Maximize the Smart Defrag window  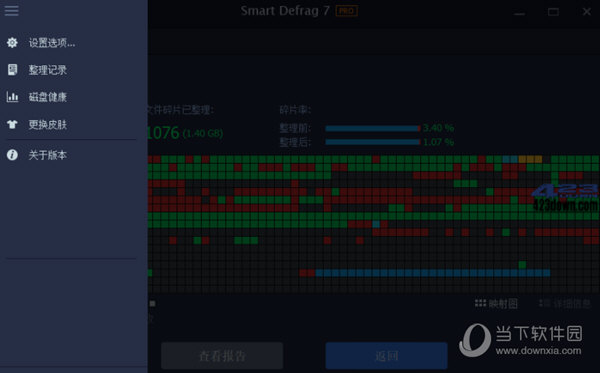pos(553,12)
